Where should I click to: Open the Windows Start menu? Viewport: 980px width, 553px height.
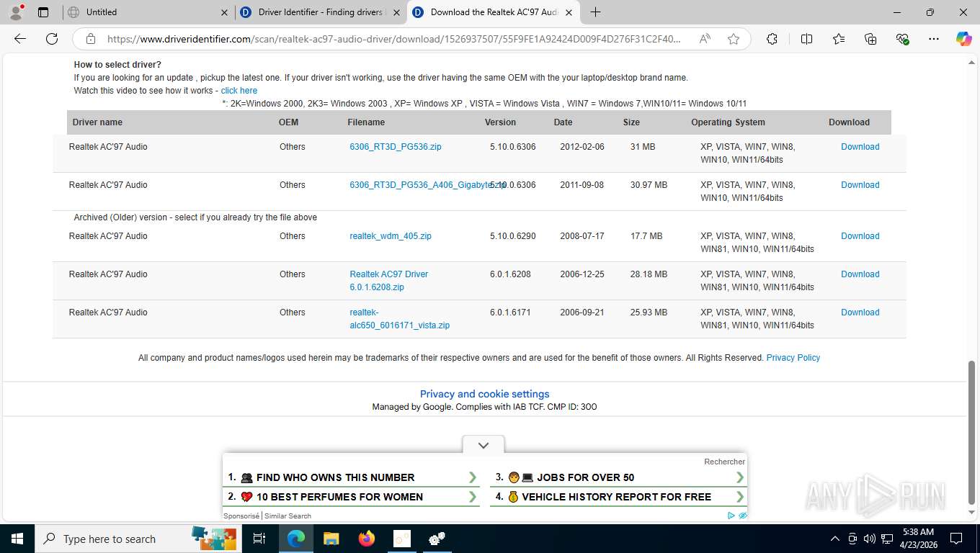coord(17,539)
